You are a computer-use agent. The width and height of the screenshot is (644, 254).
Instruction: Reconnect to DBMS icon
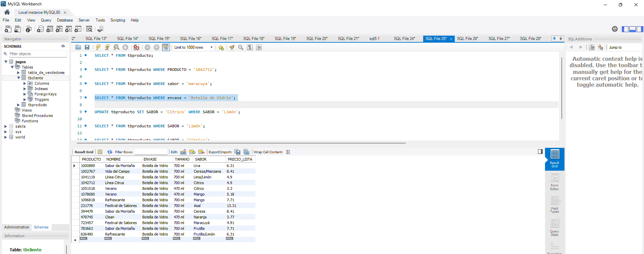[100, 29]
